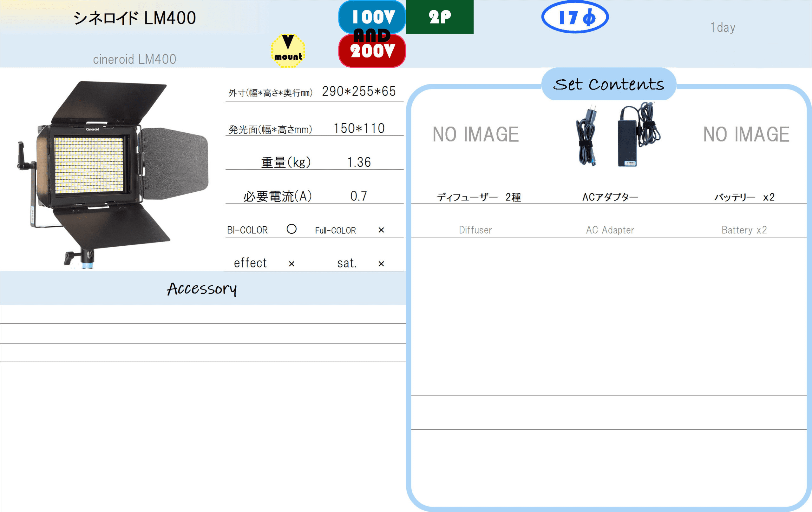Click the weight value 1.36
Screen dimensions: 812x512
click(x=359, y=162)
